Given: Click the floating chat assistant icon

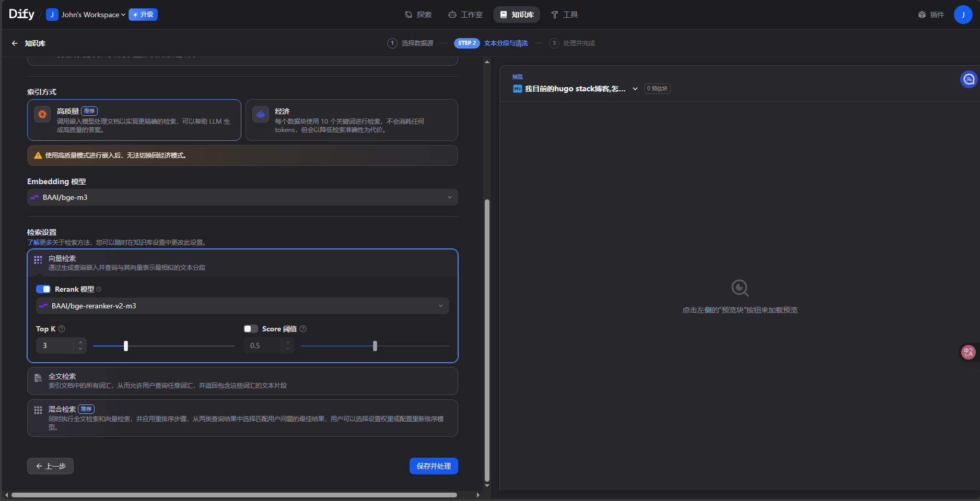Looking at the screenshot, I should point(969,79).
